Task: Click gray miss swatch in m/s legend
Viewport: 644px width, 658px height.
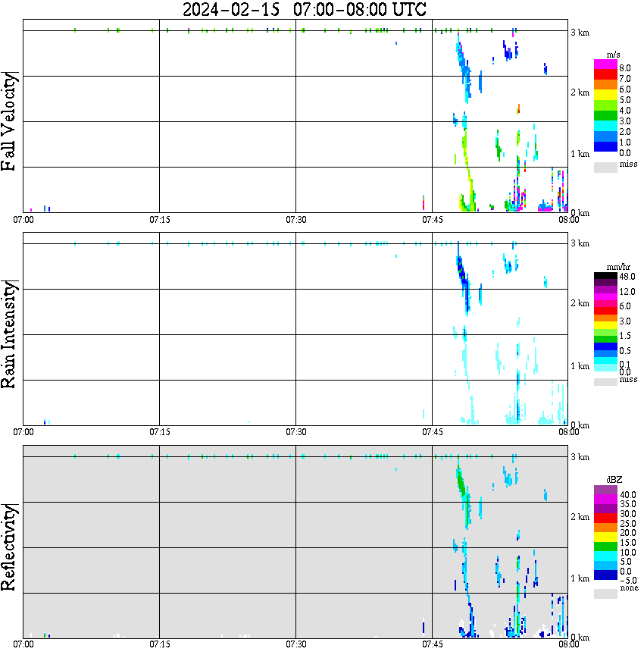Action: point(605,167)
